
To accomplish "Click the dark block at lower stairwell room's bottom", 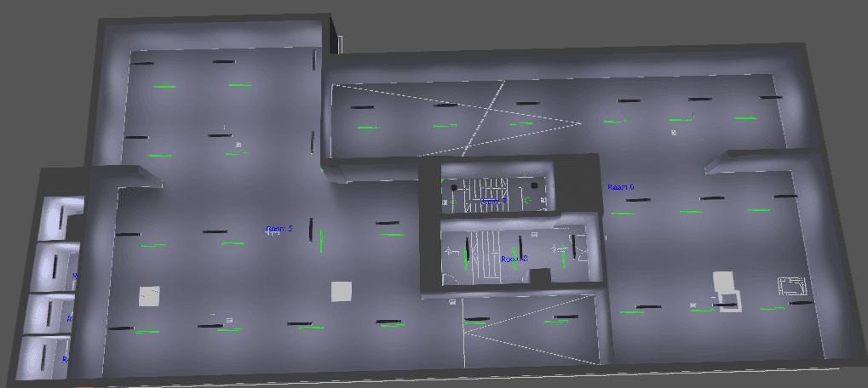I will (x=538, y=276).
